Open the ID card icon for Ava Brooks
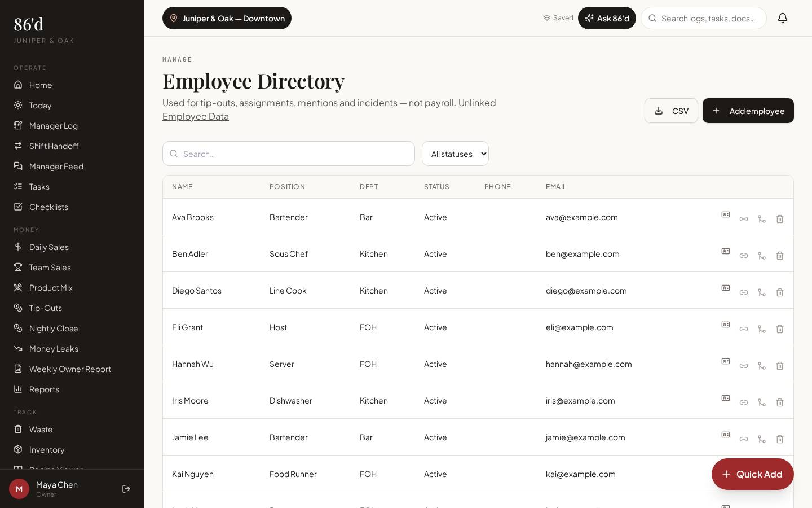 tap(726, 214)
